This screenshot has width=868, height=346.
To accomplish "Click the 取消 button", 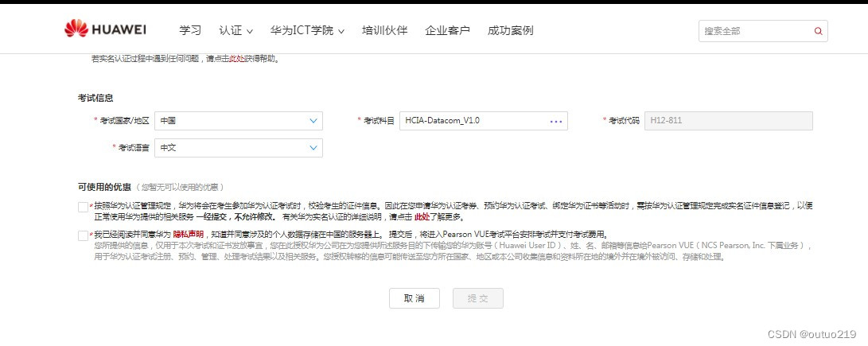I will coord(414,298).
